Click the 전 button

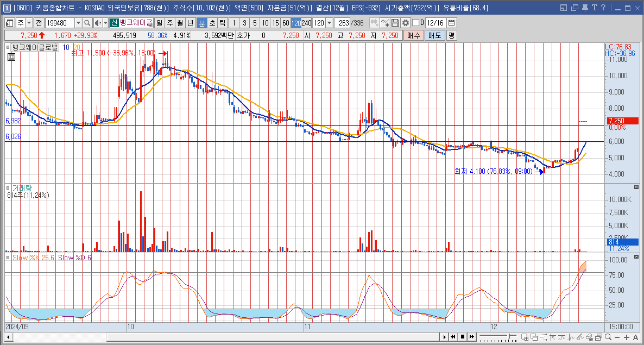[x=39, y=23]
